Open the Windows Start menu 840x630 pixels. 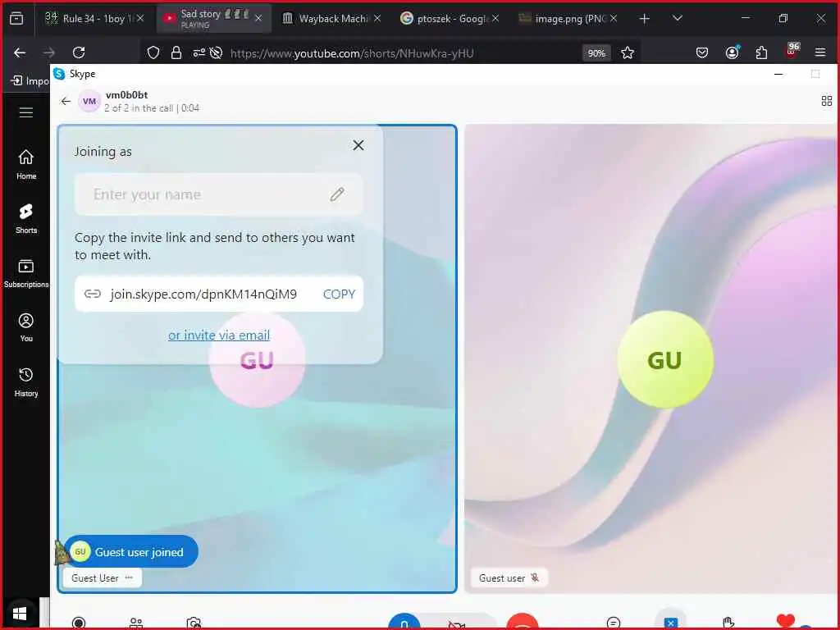point(20,613)
